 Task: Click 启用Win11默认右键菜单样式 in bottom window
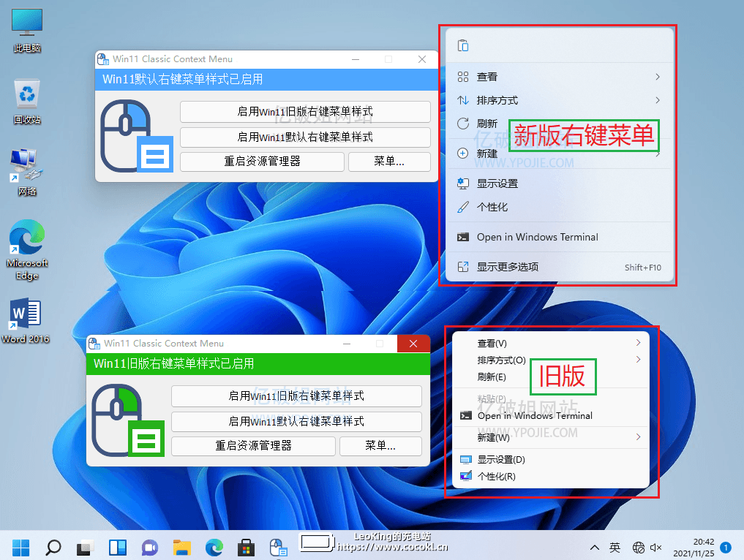[x=296, y=422]
